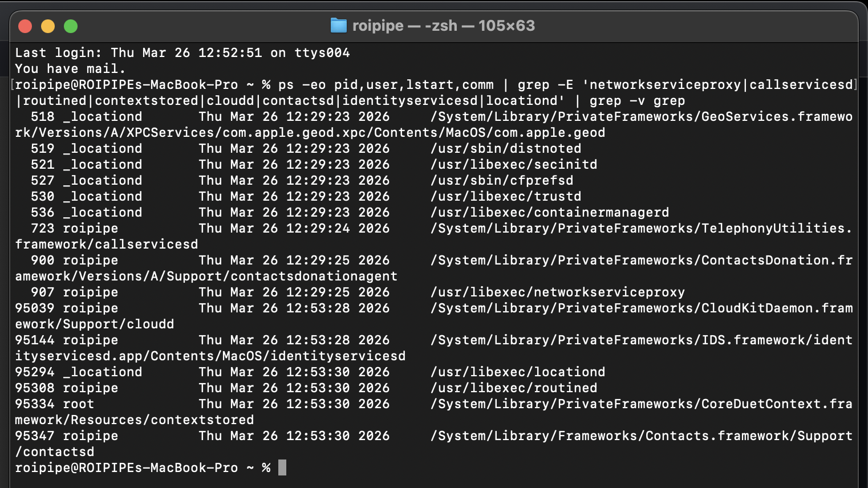Click the blinking terminal cursor block
Image resolution: width=868 pixels, height=488 pixels.
[x=281, y=467]
